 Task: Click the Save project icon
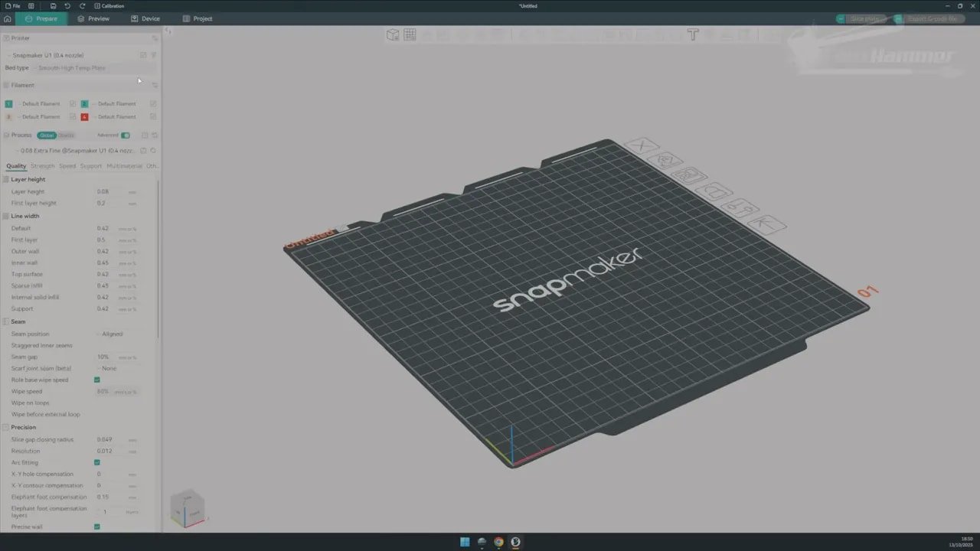click(53, 5)
